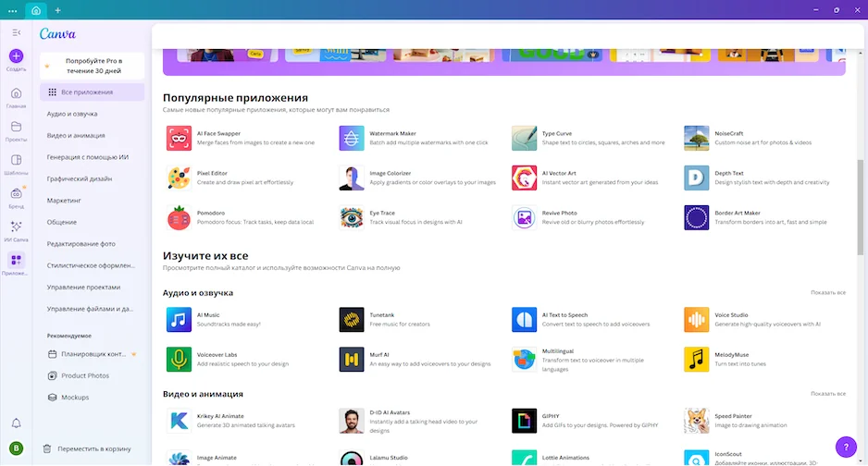The height and width of the screenshot is (466, 868).
Task: Open the three-dots window menu
Action: click(x=12, y=10)
